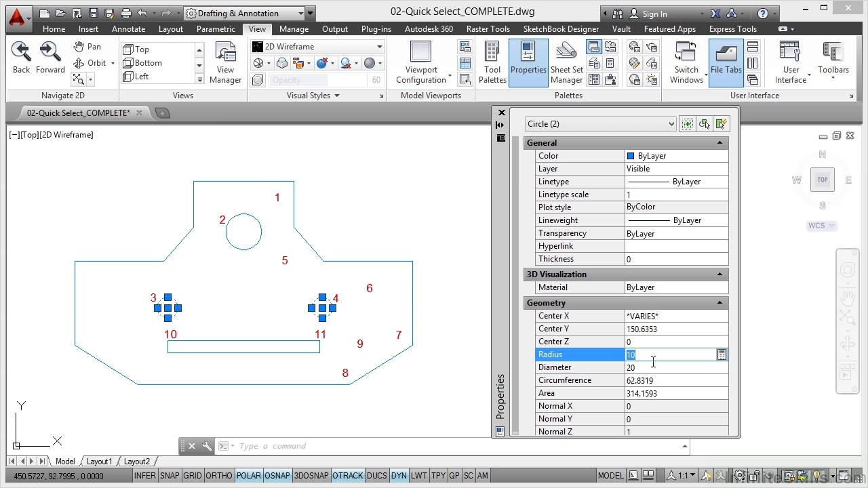This screenshot has width=868, height=488.
Task: Open the Home ribbon tab
Action: pos(54,29)
